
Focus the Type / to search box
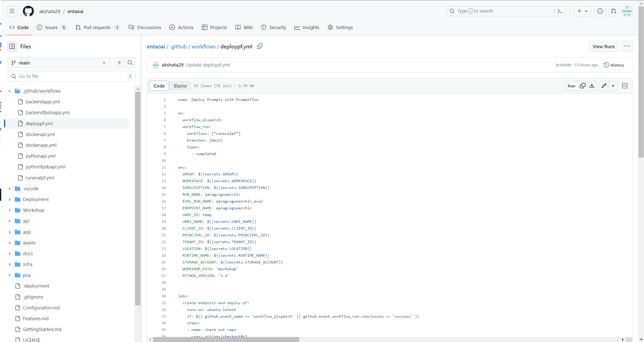pos(506,11)
